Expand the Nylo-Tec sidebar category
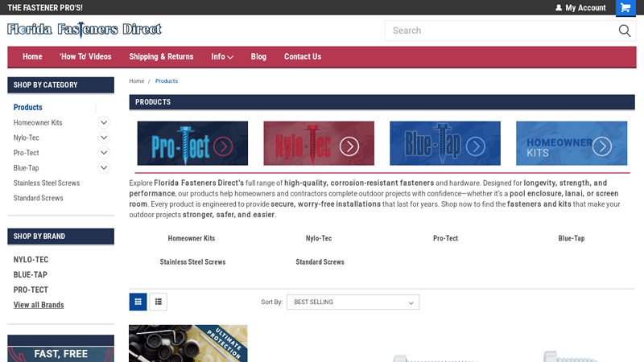 pos(104,138)
